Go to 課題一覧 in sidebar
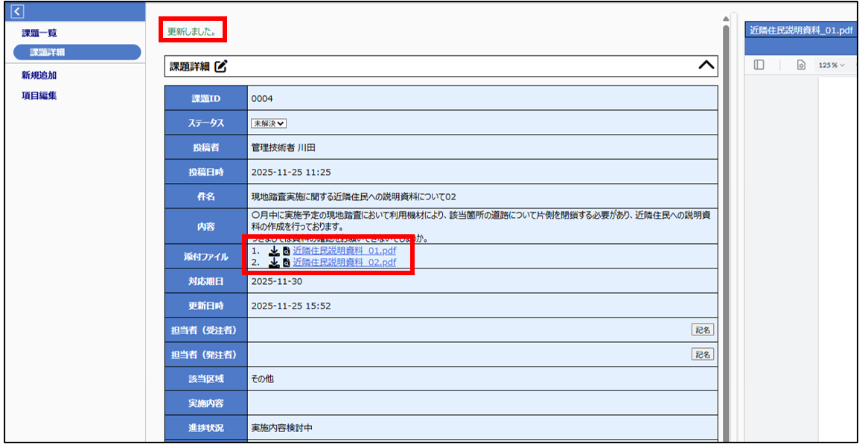 coord(39,33)
